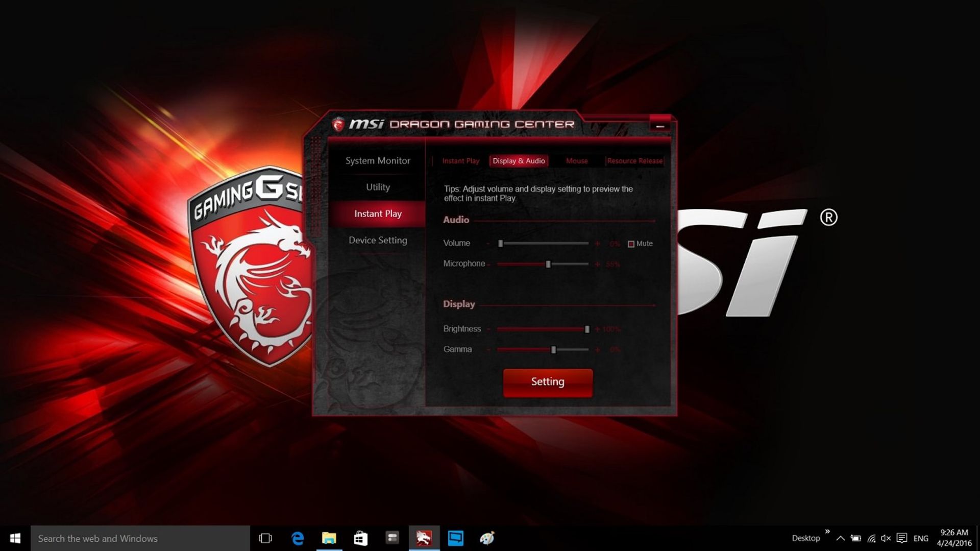
Task: Increase Volume with the plus button
Action: 597,244
